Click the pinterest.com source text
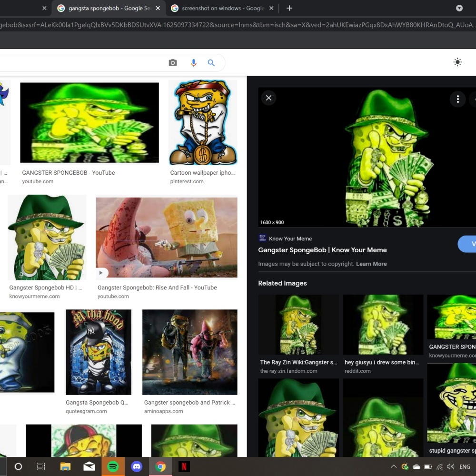The width and height of the screenshot is (476, 476). pyautogui.click(x=187, y=181)
